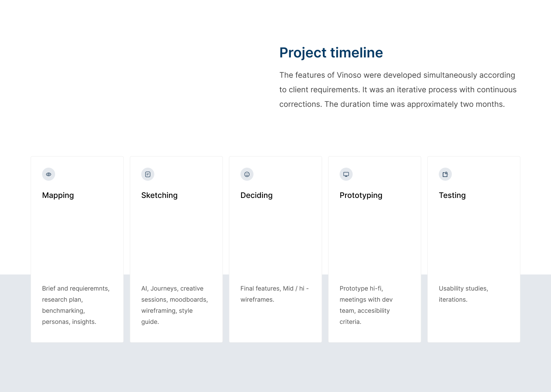
Task: Select the Deciding card heading
Action: pos(256,195)
